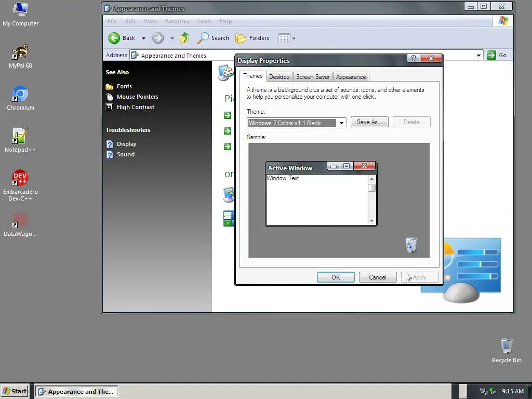Go up one folder level icon
This screenshot has width=532, height=399.
(x=184, y=38)
